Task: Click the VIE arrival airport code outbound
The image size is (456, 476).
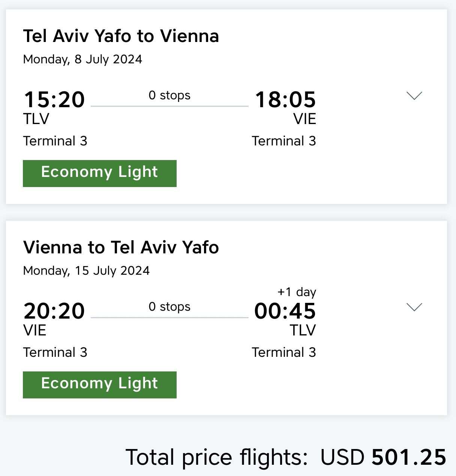Action: tap(304, 119)
